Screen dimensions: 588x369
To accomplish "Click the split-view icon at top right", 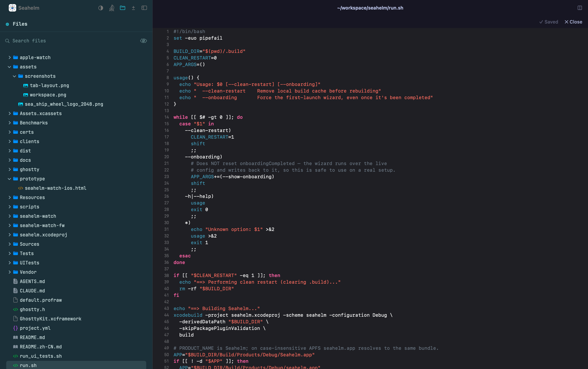I will coord(580,8).
